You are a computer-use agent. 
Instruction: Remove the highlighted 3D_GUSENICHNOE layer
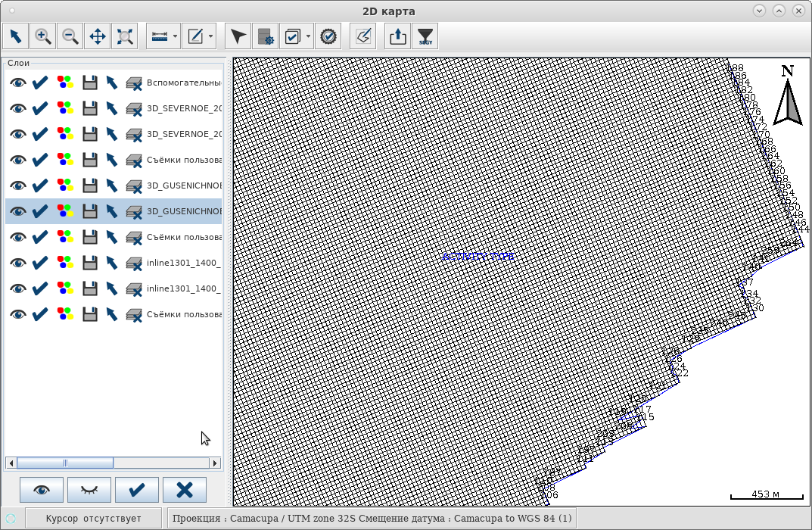[134, 212]
